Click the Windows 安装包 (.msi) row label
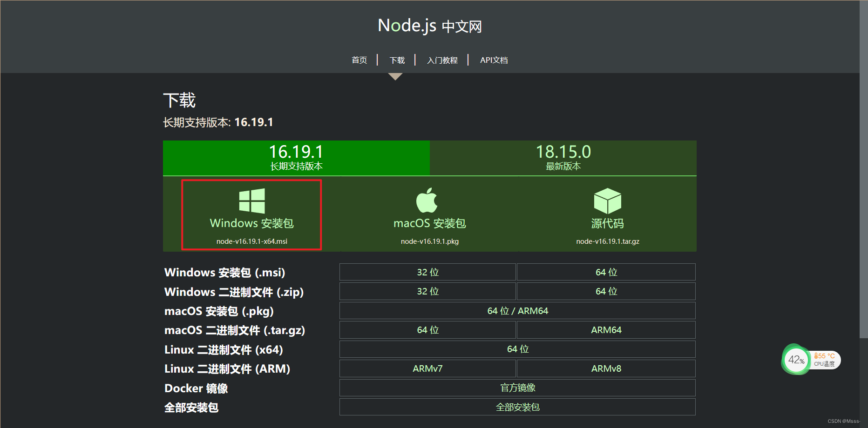Viewport: 868px width, 428px height. [x=225, y=273]
